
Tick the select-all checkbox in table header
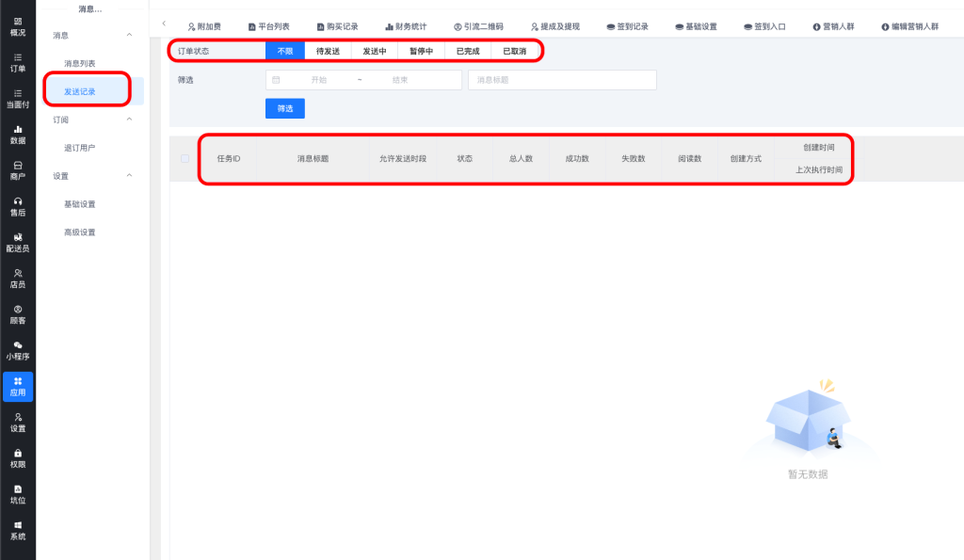pos(185,159)
